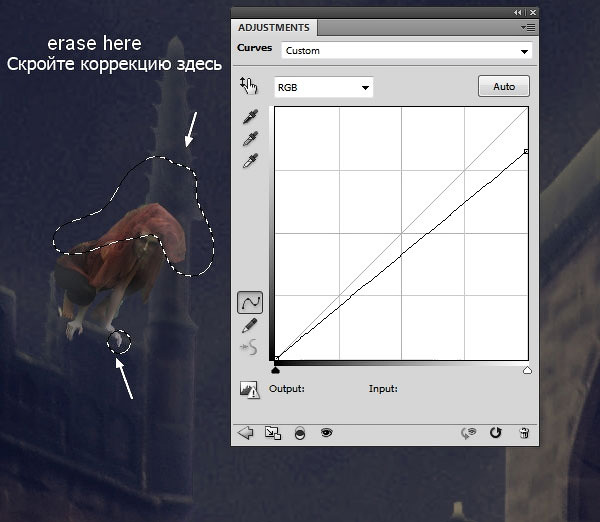
Task: Pick the white point eyedropper
Action: [x=250, y=161]
